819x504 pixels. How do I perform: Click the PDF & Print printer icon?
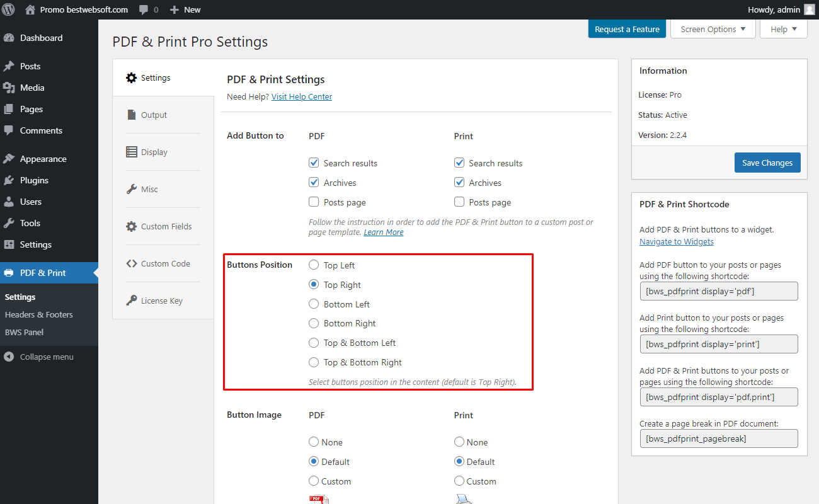[9, 273]
